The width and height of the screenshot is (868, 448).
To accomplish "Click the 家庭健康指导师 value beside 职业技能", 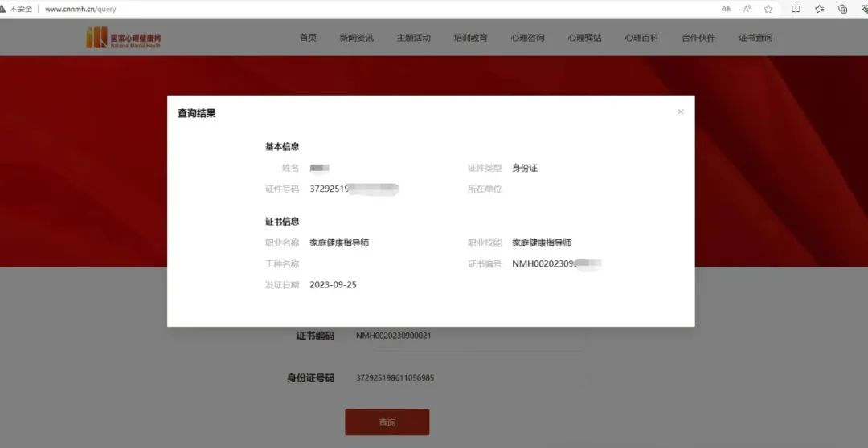I will point(542,242).
